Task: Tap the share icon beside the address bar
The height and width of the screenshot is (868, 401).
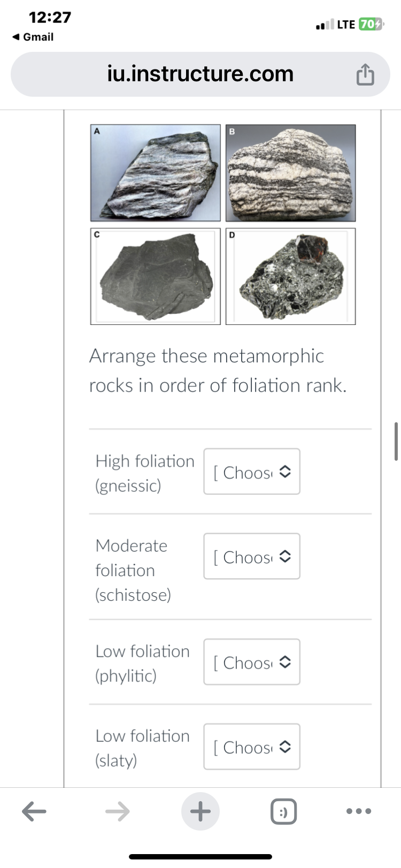Action: (x=365, y=74)
